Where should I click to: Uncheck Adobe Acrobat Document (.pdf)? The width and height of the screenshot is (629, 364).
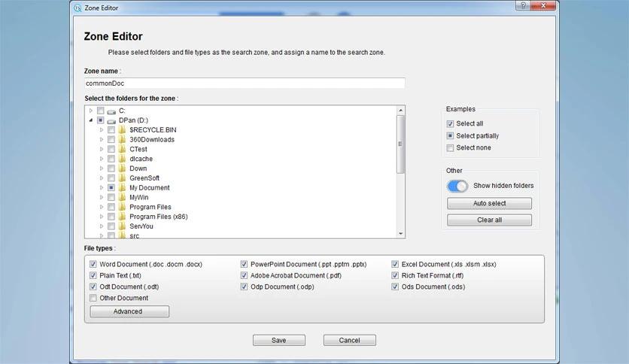(x=245, y=276)
